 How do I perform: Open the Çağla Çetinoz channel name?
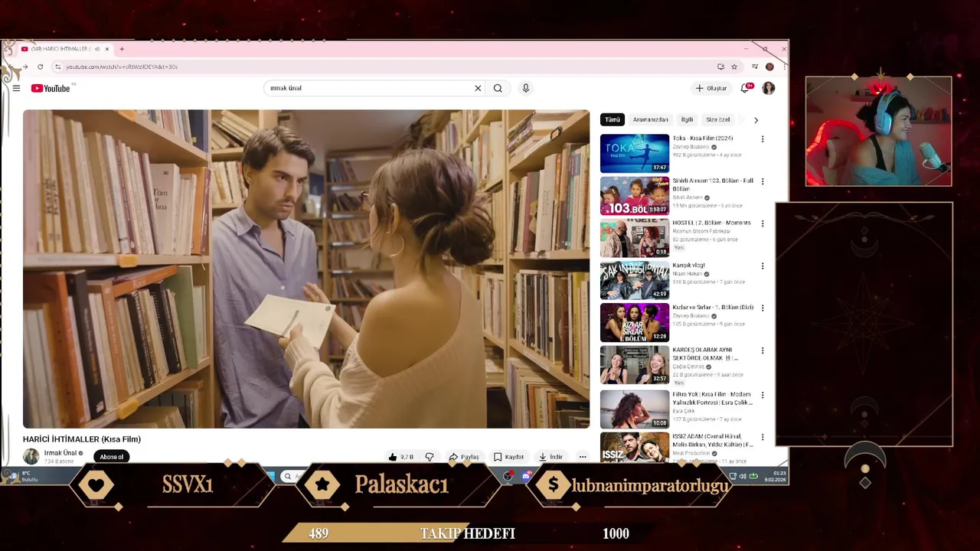[x=688, y=367]
